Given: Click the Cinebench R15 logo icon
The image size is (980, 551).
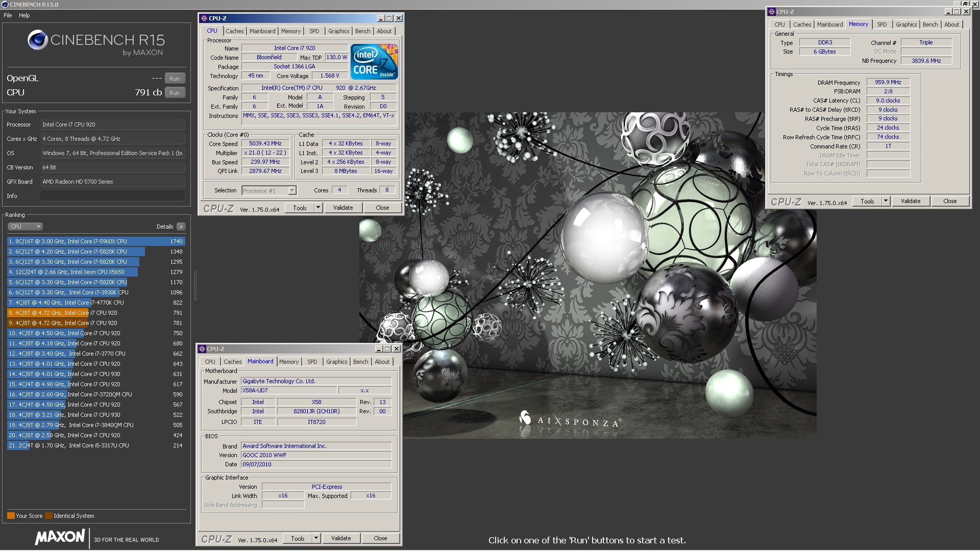Looking at the screenshot, I should click(x=38, y=40).
